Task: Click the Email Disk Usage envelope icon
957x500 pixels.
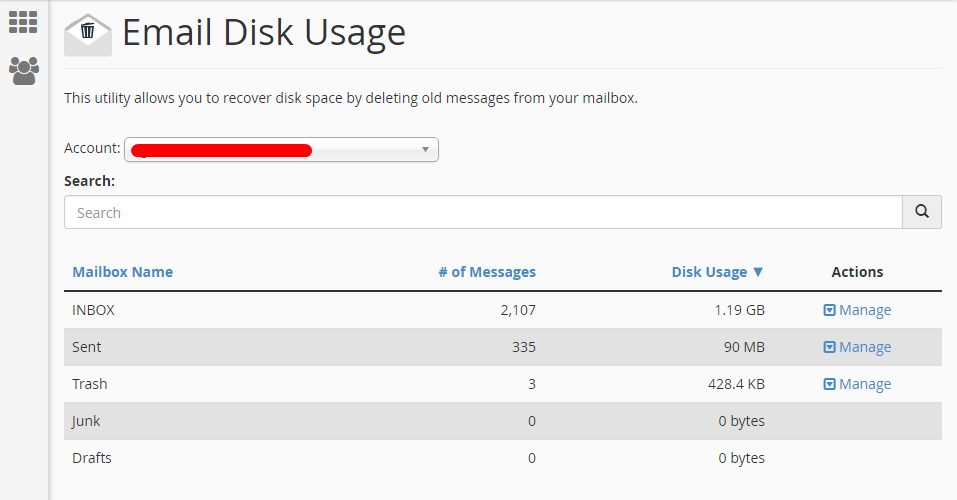Action: point(88,35)
